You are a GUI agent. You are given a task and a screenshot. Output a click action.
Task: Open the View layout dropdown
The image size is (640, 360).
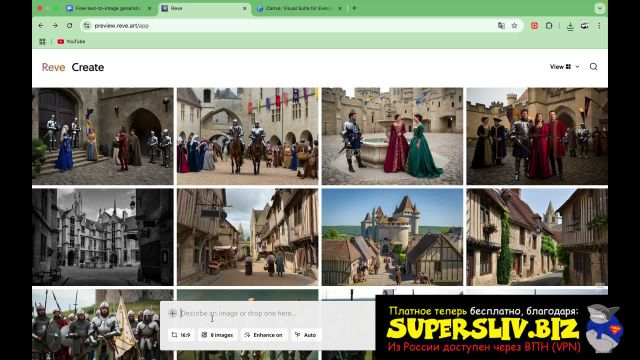564,67
